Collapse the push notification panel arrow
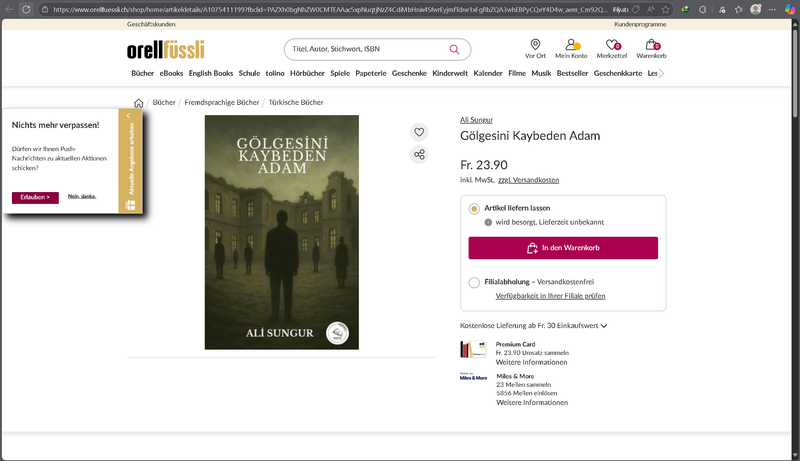 128,116
